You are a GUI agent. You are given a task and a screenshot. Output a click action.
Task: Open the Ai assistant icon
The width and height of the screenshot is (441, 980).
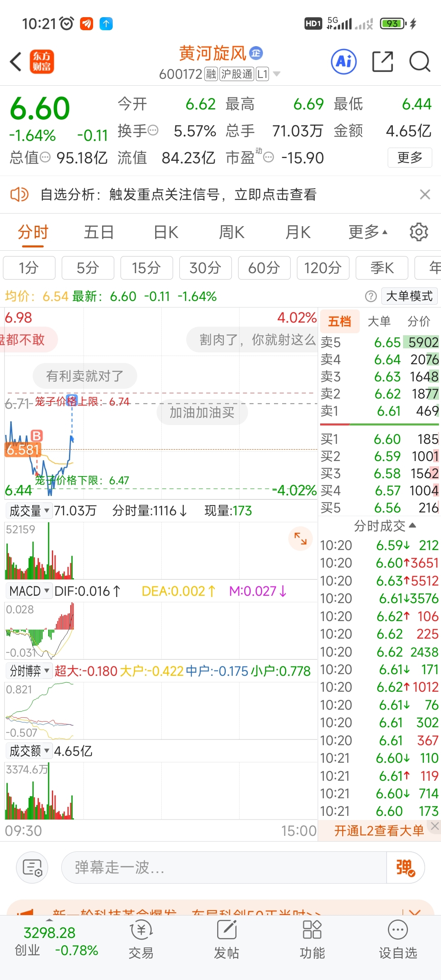343,62
